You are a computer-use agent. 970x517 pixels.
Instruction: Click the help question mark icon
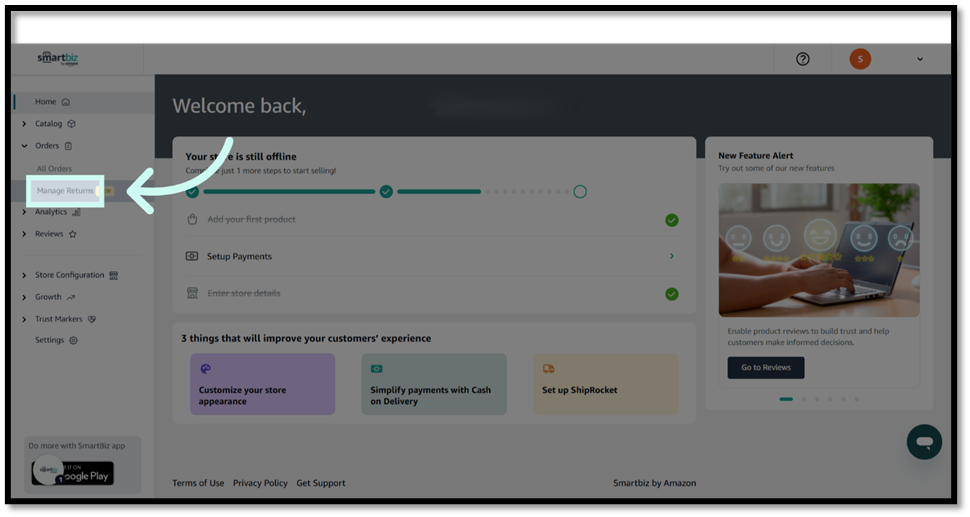tap(802, 59)
